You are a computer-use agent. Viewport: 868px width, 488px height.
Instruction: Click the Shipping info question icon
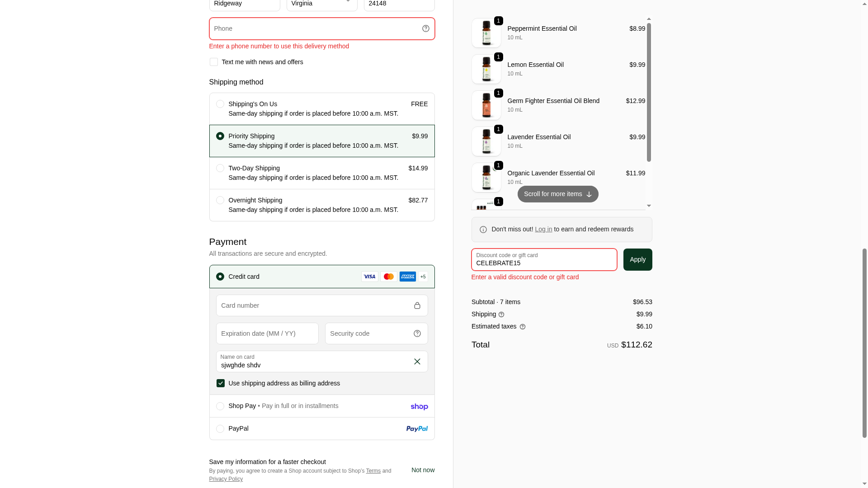(501, 314)
